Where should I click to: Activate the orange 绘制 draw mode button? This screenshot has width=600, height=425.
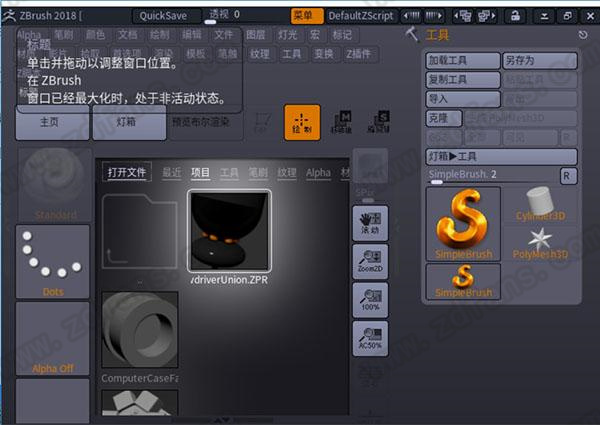click(302, 123)
